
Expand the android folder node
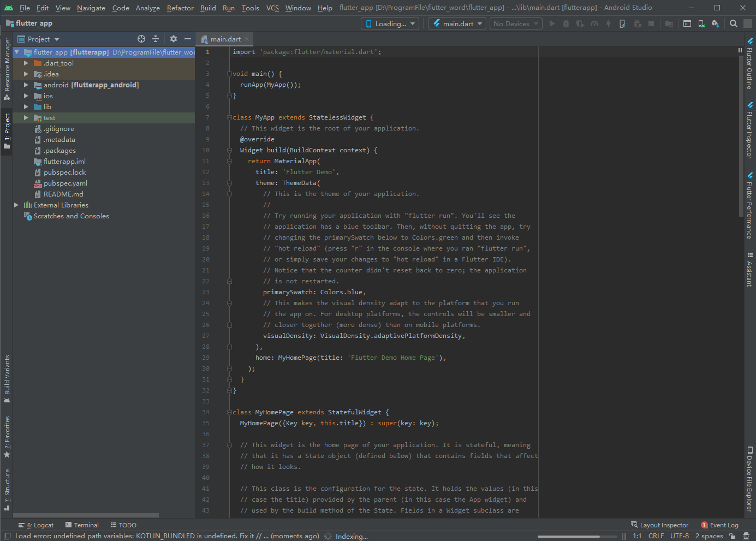point(26,85)
